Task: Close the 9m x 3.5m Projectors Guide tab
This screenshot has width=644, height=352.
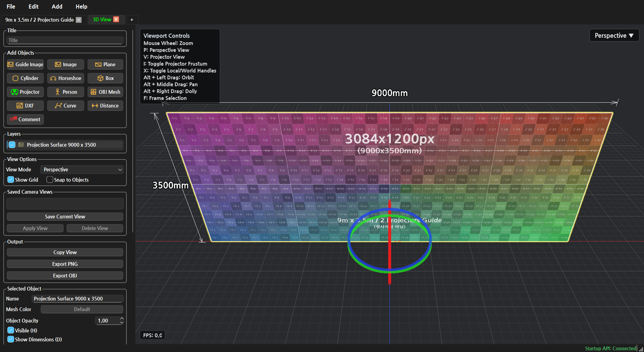Action: [79, 20]
